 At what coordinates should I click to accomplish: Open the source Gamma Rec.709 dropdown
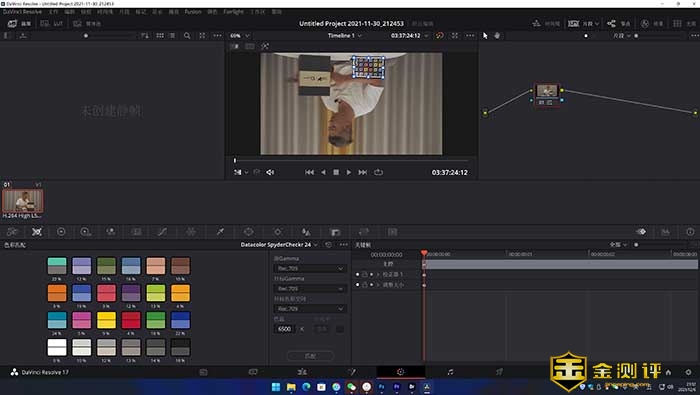click(309, 268)
